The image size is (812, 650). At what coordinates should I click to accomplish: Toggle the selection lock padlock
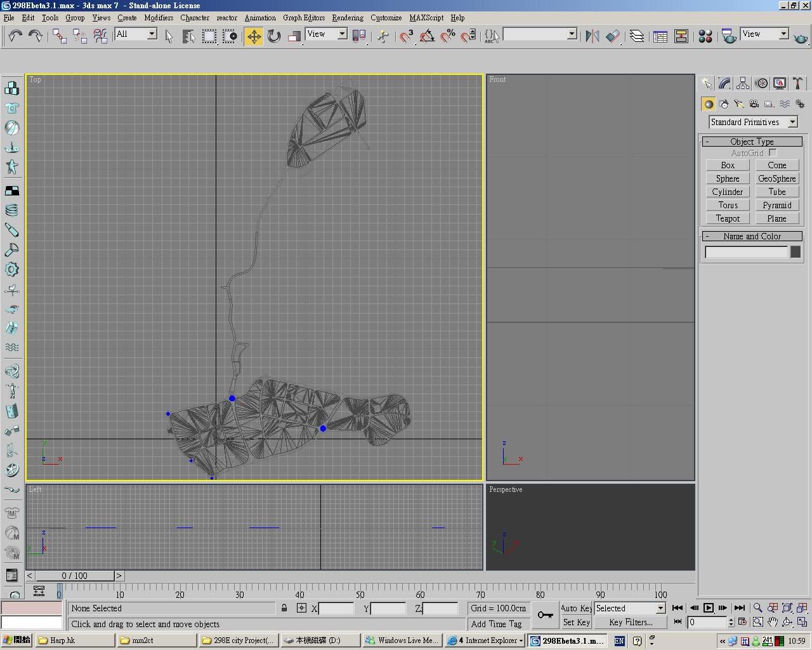284,608
